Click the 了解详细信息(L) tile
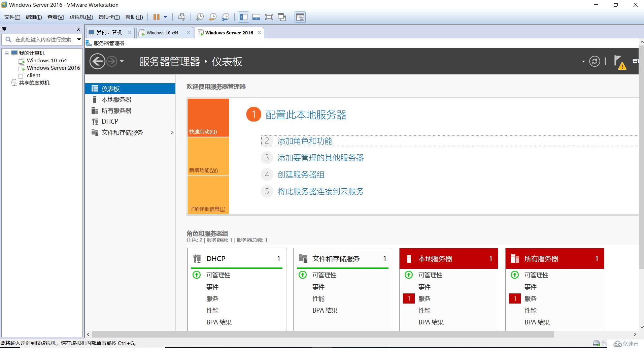 pos(208,195)
